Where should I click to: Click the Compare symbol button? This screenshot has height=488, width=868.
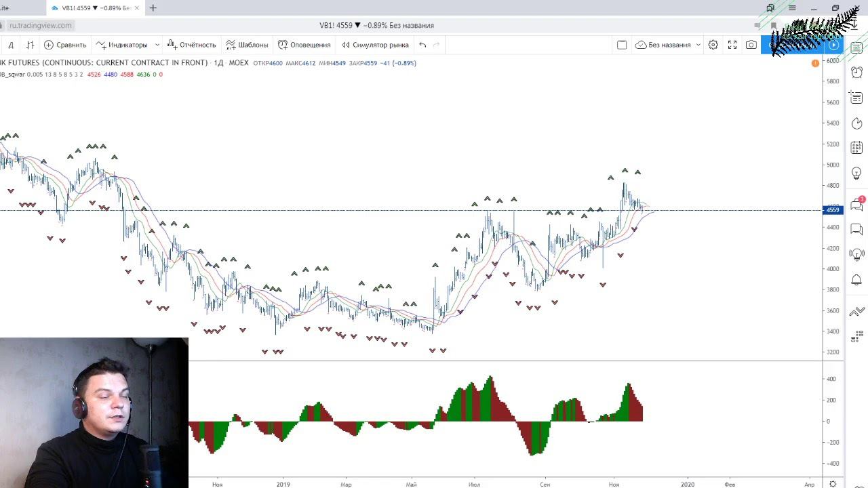pyautogui.click(x=65, y=45)
